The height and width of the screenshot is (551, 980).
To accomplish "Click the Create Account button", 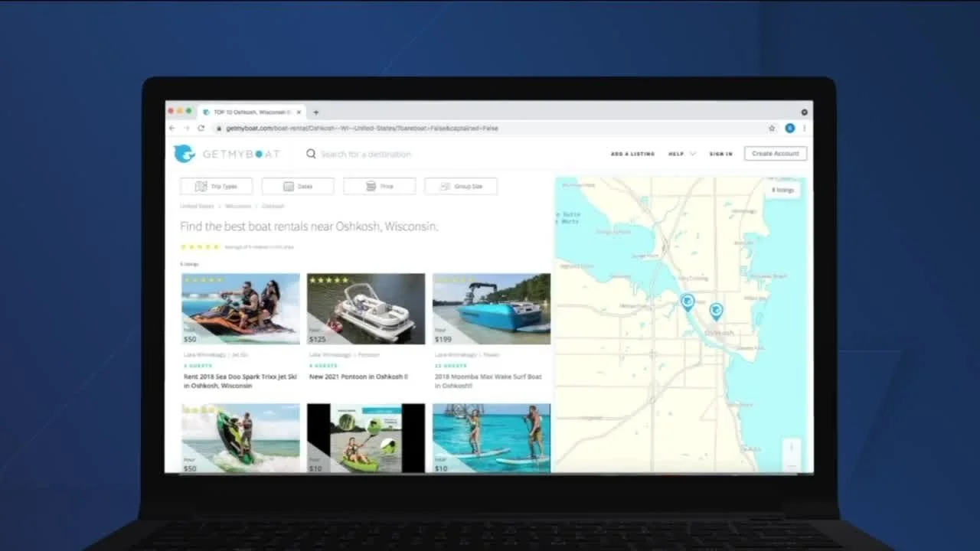I will (775, 153).
